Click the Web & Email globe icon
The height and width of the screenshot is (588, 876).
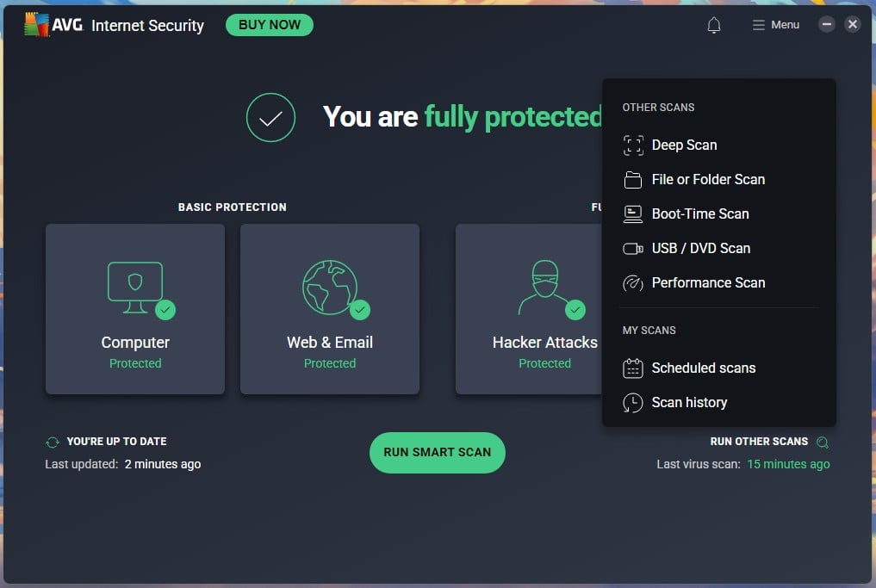tap(330, 287)
